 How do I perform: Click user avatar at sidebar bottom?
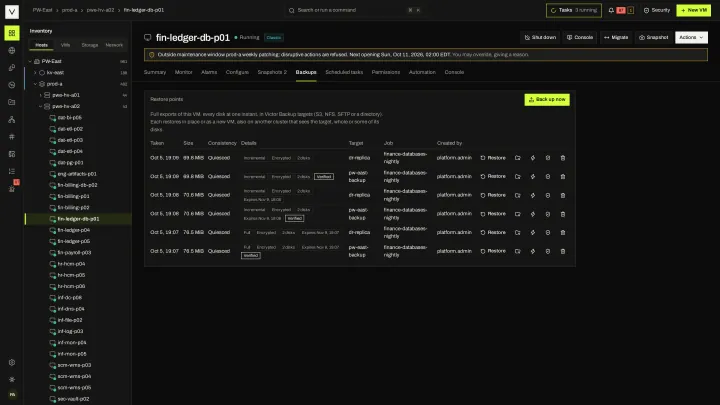pyautogui.click(x=12, y=394)
